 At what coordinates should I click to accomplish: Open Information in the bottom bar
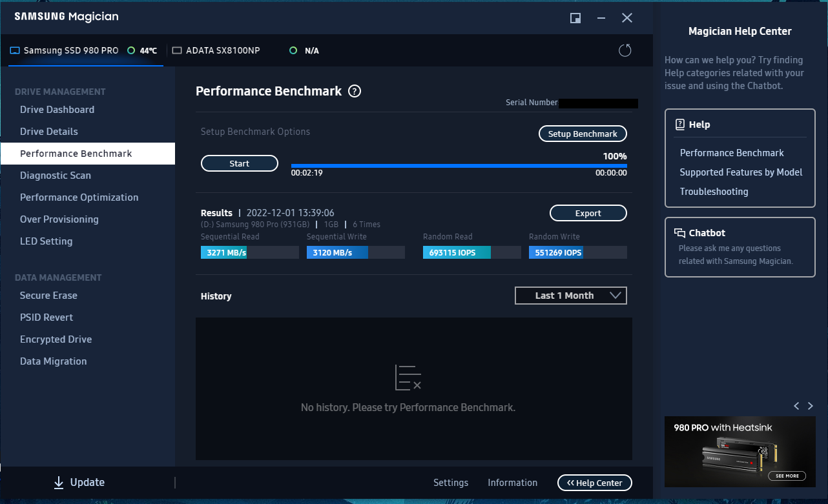513,483
